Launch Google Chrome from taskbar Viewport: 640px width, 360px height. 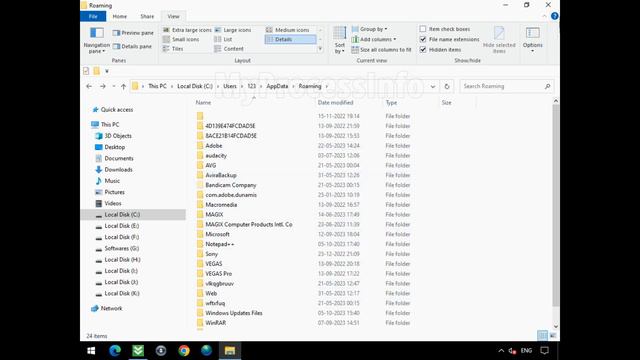click(x=184, y=351)
